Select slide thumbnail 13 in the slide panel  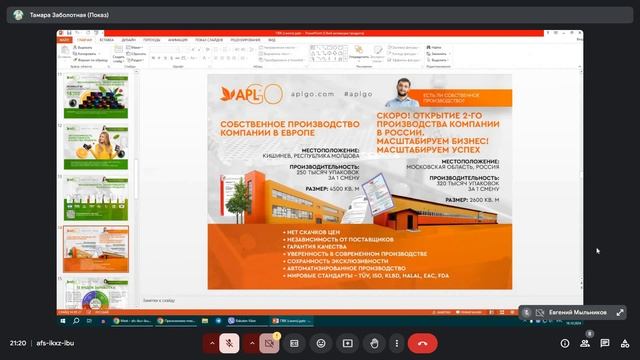96,198
